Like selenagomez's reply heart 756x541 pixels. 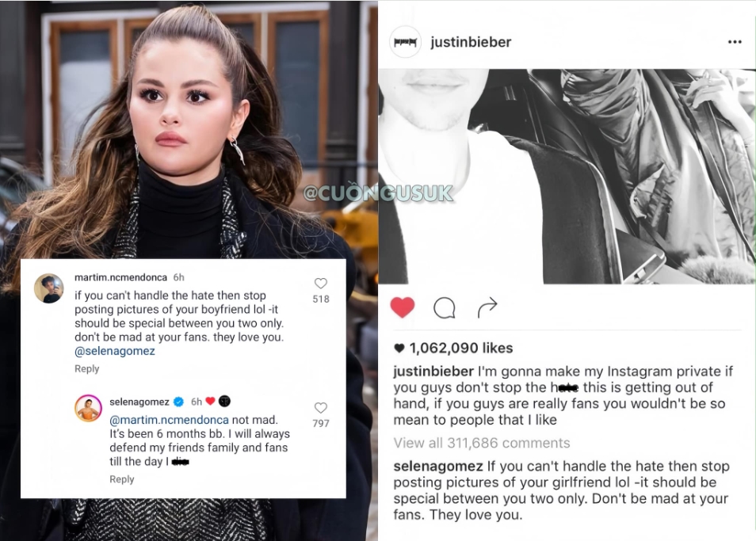321,408
